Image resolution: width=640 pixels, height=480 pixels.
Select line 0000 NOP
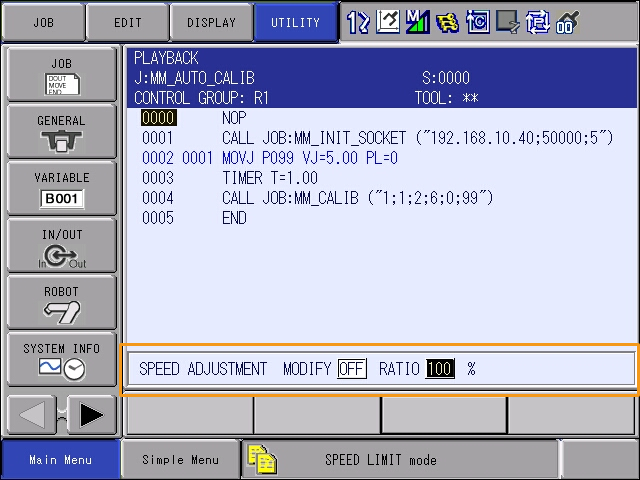[x=380, y=118]
